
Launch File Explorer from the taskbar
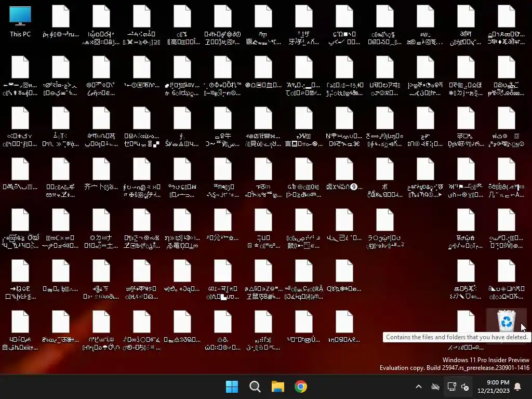coord(278,387)
